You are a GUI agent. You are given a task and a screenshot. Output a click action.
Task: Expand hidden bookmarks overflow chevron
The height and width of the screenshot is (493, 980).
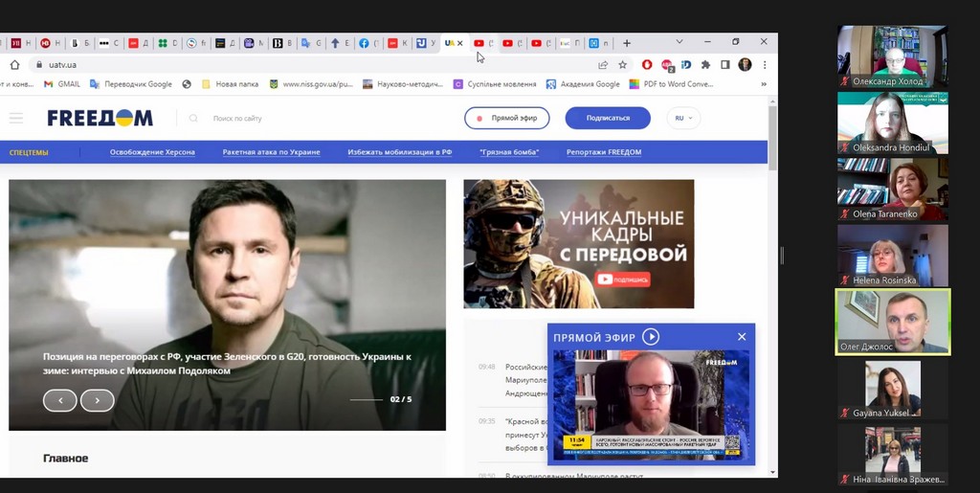point(764,84)
